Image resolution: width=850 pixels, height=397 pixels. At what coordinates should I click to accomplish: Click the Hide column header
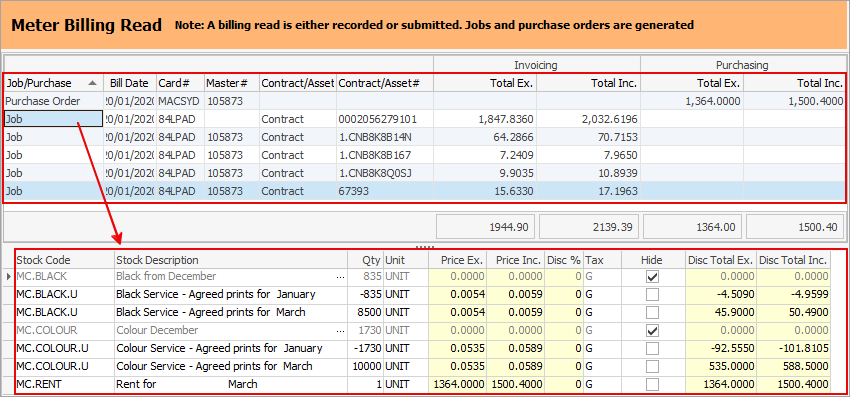653,260
